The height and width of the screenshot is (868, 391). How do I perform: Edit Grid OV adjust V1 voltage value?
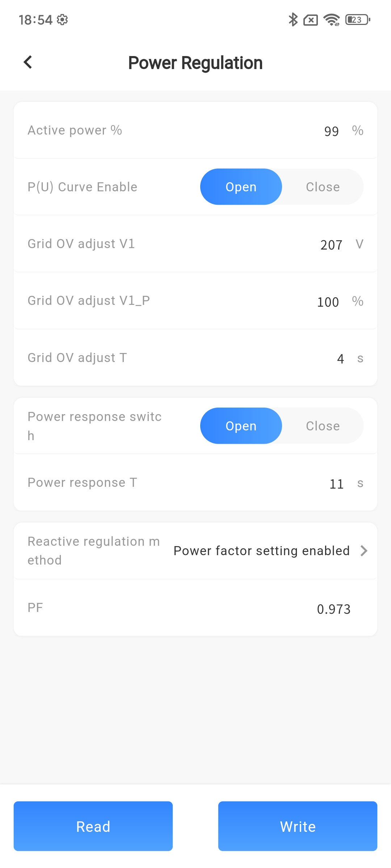coord(331,245)
